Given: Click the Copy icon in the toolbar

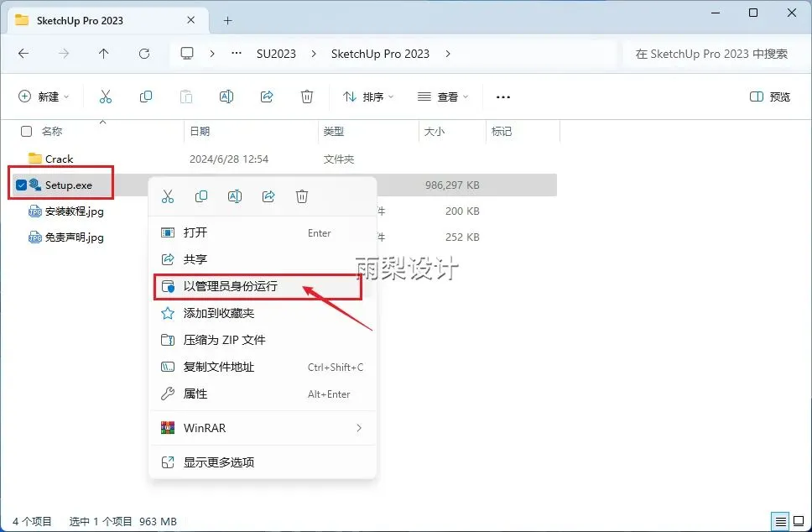Looking at the screenshot, I should (146, 96).
